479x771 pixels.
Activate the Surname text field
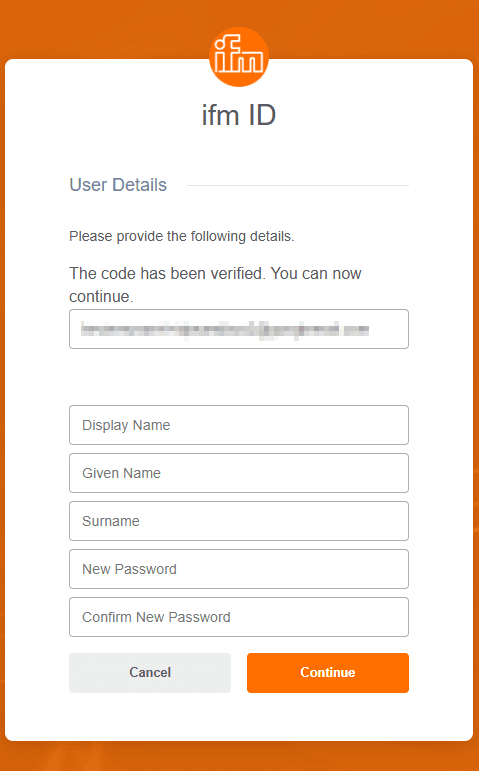(x=239, y=521)
